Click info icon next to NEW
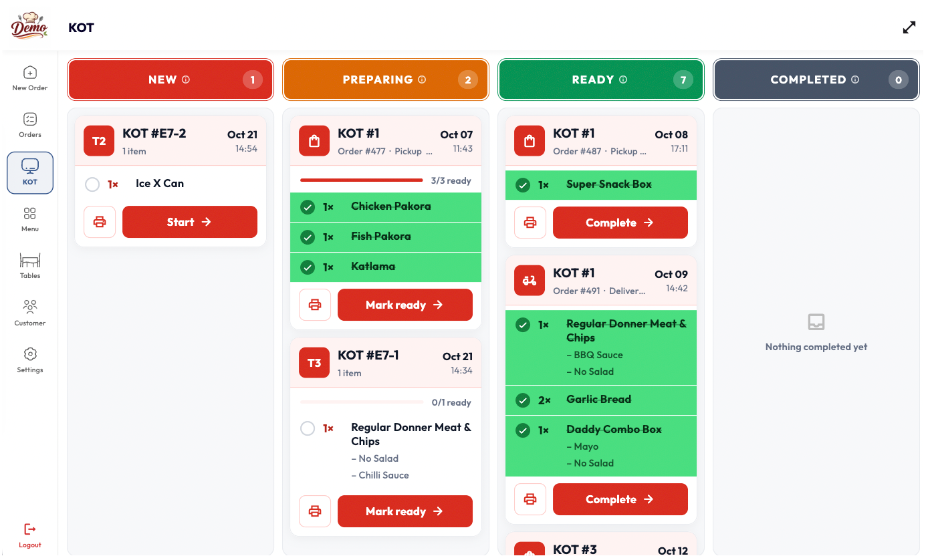Image resolution: width=926 pixels, height=560 pixels. (x=186, y=80)
